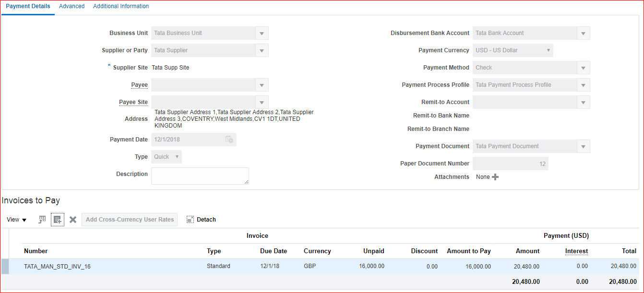Click the Detach table icon
The width and height of the screenshot is (644, 293).
tap(201, 220)
